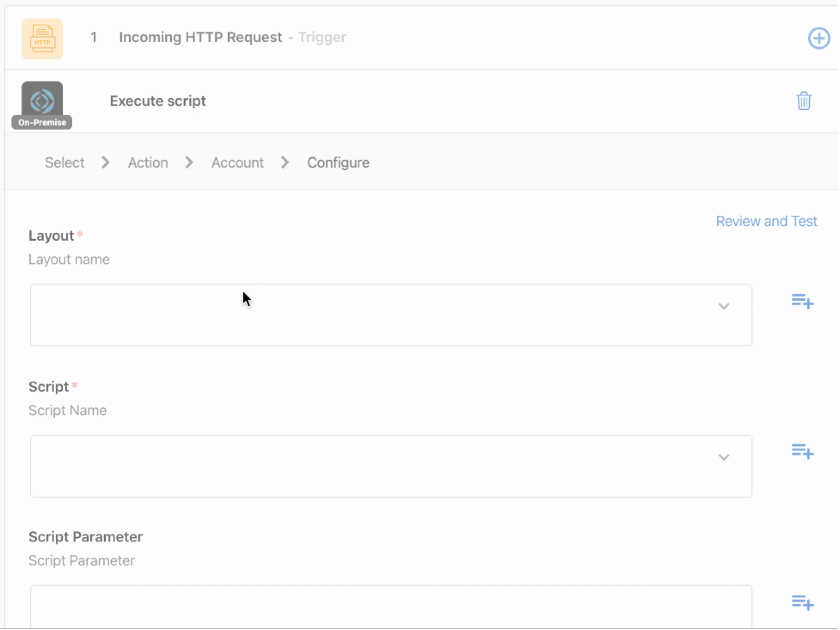Click the Incoming HTTP Request trigger icon

42,38
